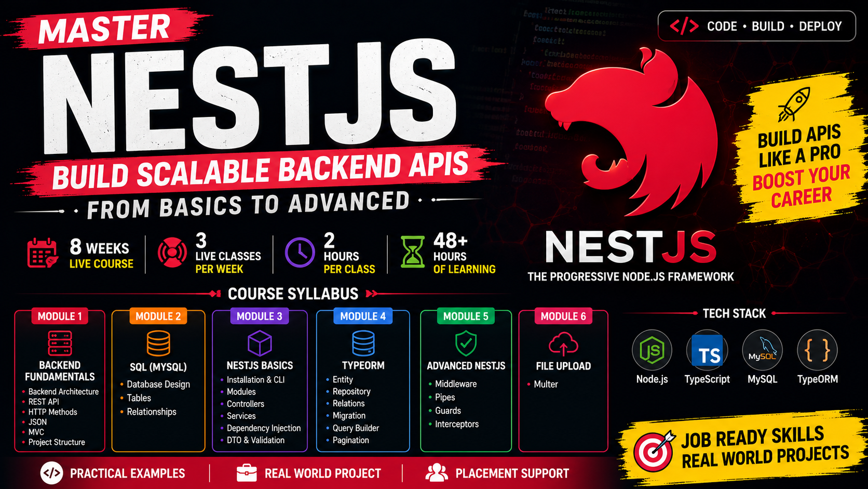
Task: Click the TypeScript TS icon
Action: click(707, 351)
